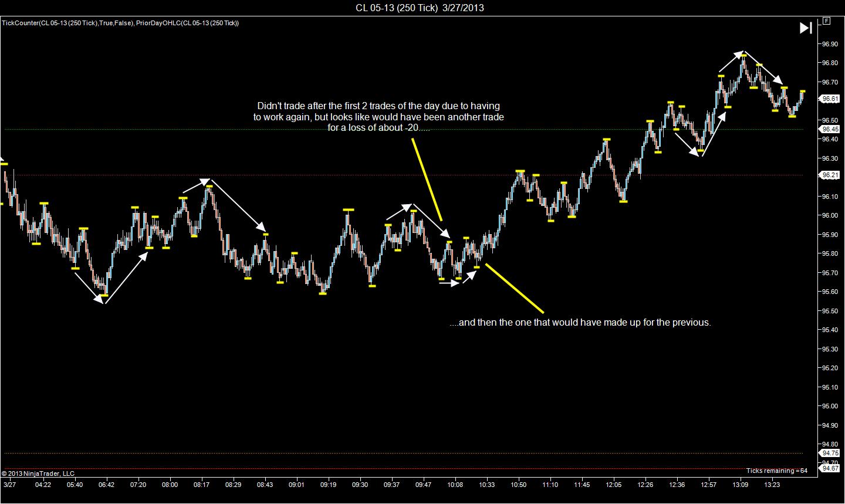
Task: Click the 96.90 price axis label
Action: click(830, 43)
